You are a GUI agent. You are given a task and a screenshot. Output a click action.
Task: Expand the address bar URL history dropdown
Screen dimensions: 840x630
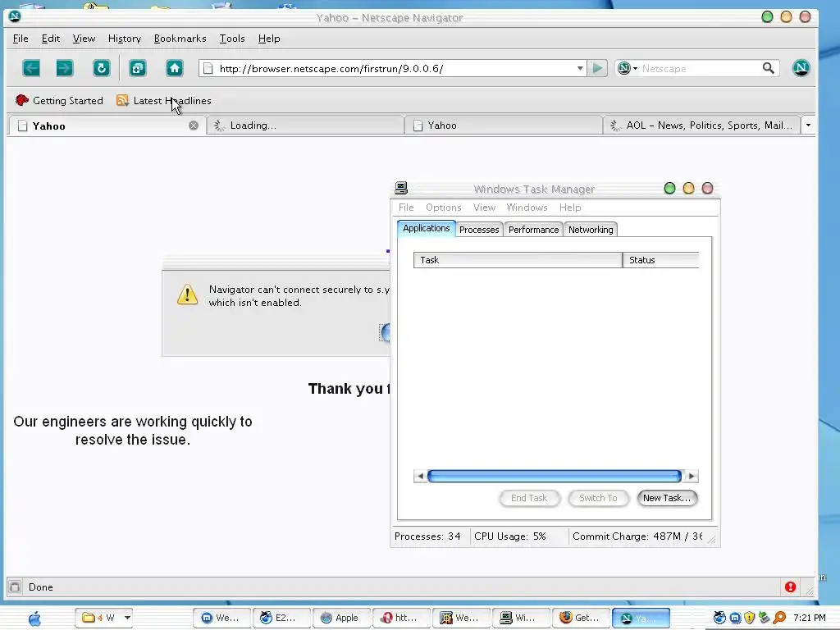coord(580,68)
